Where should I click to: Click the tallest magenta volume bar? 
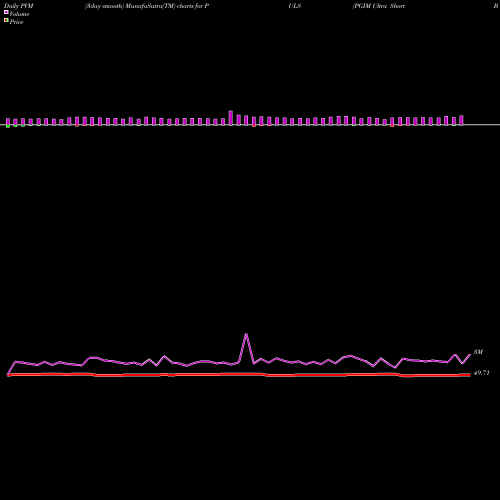[x=231, y=118]
